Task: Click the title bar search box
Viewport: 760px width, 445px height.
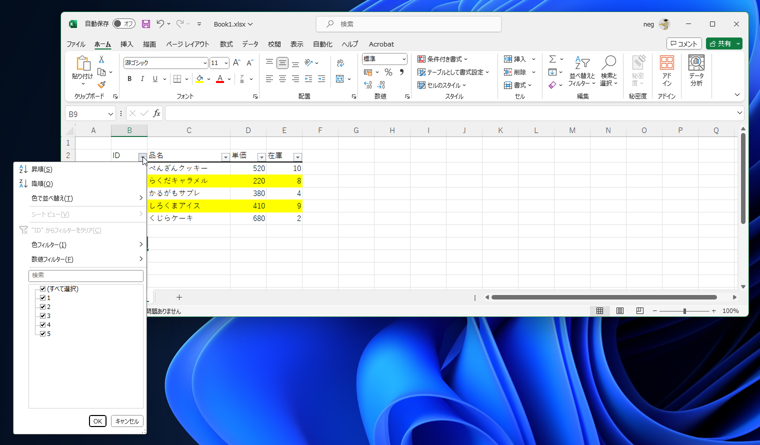Action: click(409, 24)
